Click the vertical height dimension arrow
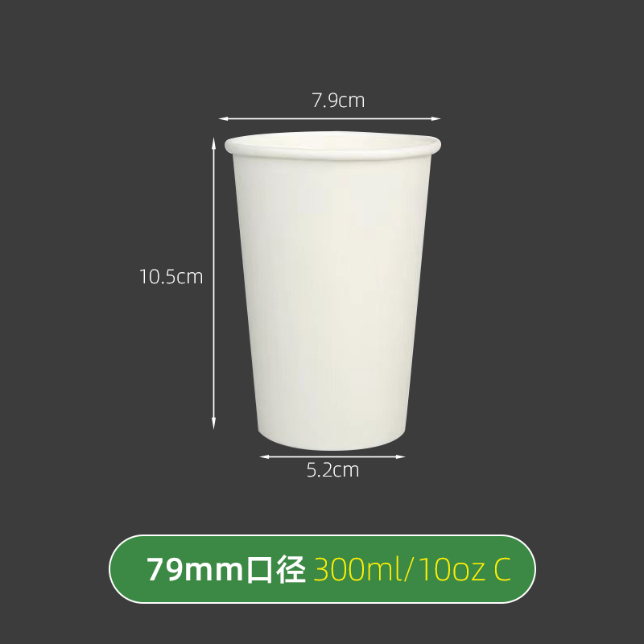Screen dimensions: 644x644 click(x=213, y=283)
